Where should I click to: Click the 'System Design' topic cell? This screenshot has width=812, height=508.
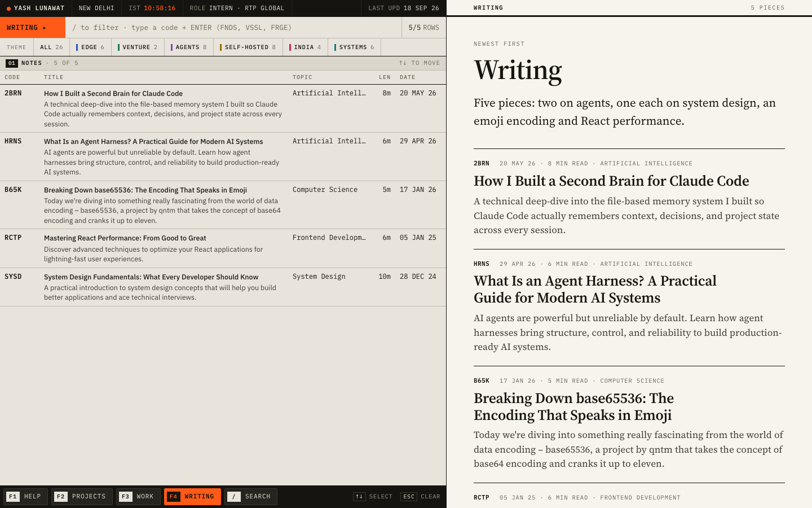click(319, 277)
